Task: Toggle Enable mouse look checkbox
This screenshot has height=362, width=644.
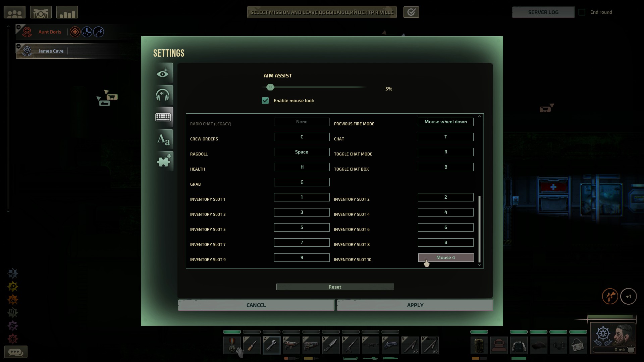Action: click(x=265, y=100)
